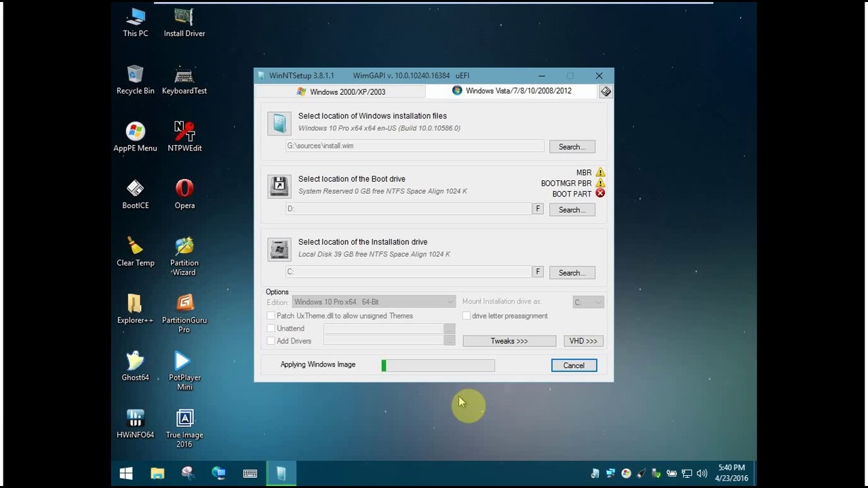Open AppPE Menu shortcut
Image resolution: width=868 pixels, height=488 pixels.
(x=135, y=137)
